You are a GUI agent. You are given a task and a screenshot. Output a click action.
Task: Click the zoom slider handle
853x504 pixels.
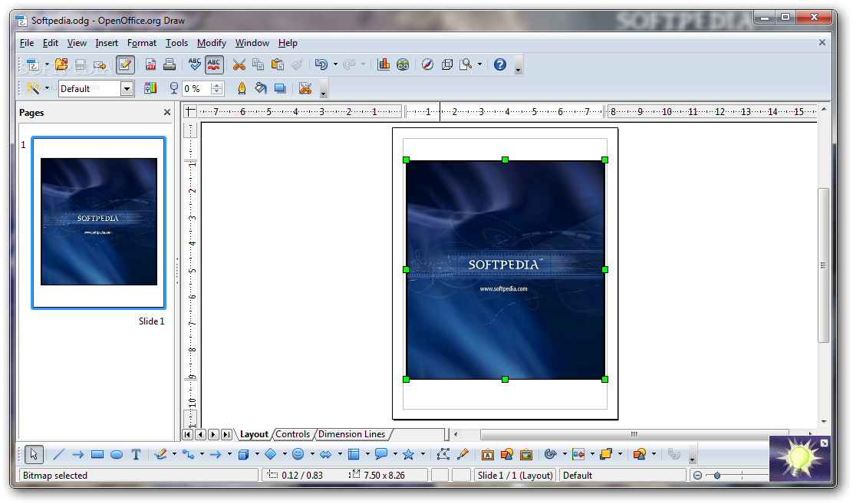[717, 475]
